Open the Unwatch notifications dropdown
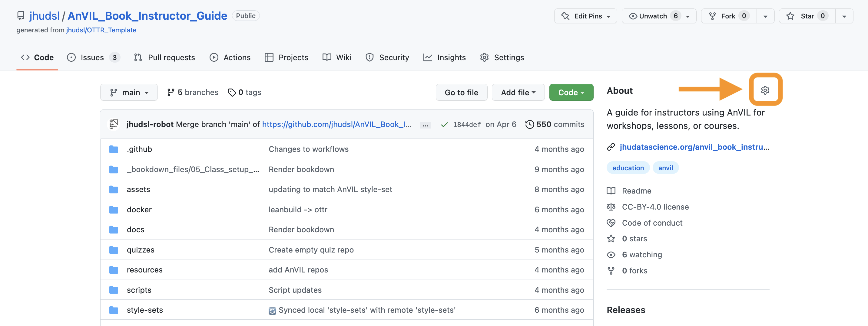Screen dimensions: 868x326 (x=659, y=16)
